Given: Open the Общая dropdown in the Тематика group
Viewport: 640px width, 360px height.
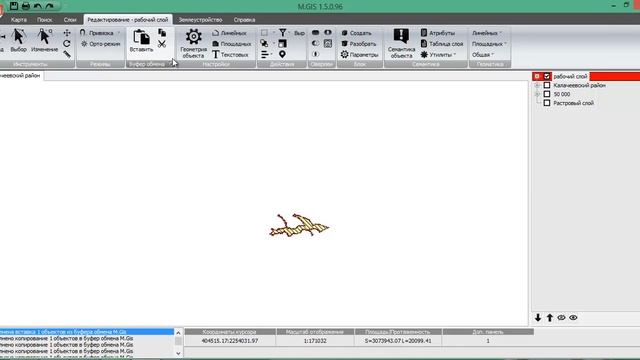Looking at the screenshot, I should pyautogui.click(x=483, y=54).
